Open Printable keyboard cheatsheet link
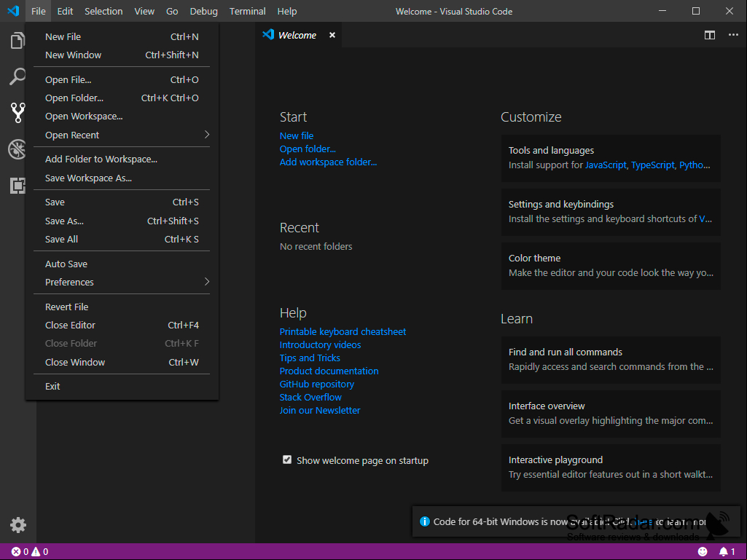The image size is (747, 560). click(x=343, y=331)
